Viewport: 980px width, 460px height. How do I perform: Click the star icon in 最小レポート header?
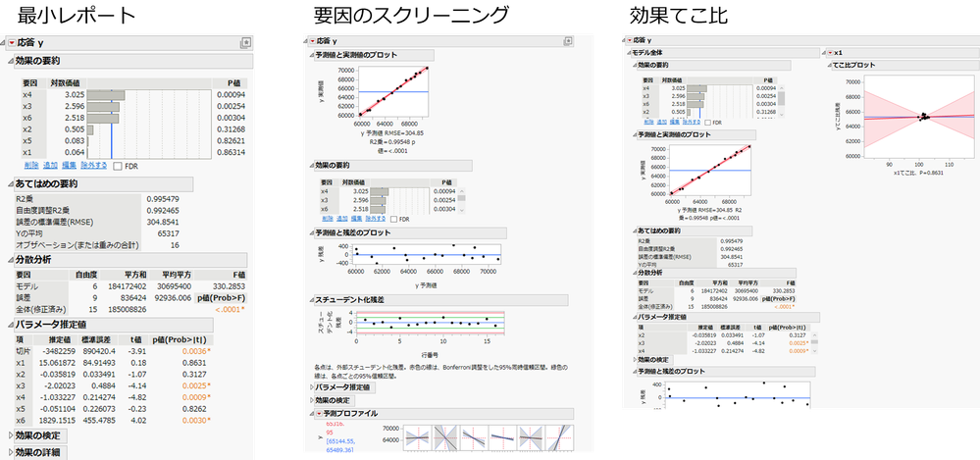245,42
